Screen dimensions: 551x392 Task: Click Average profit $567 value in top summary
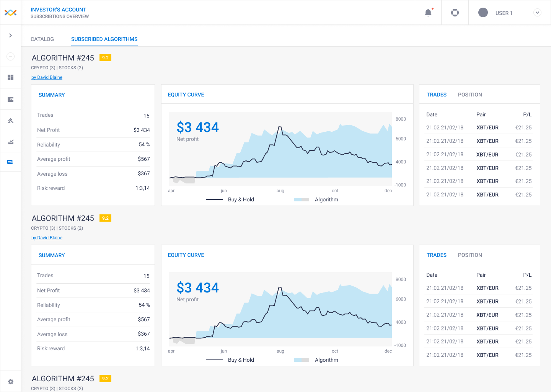coord(144,159)
